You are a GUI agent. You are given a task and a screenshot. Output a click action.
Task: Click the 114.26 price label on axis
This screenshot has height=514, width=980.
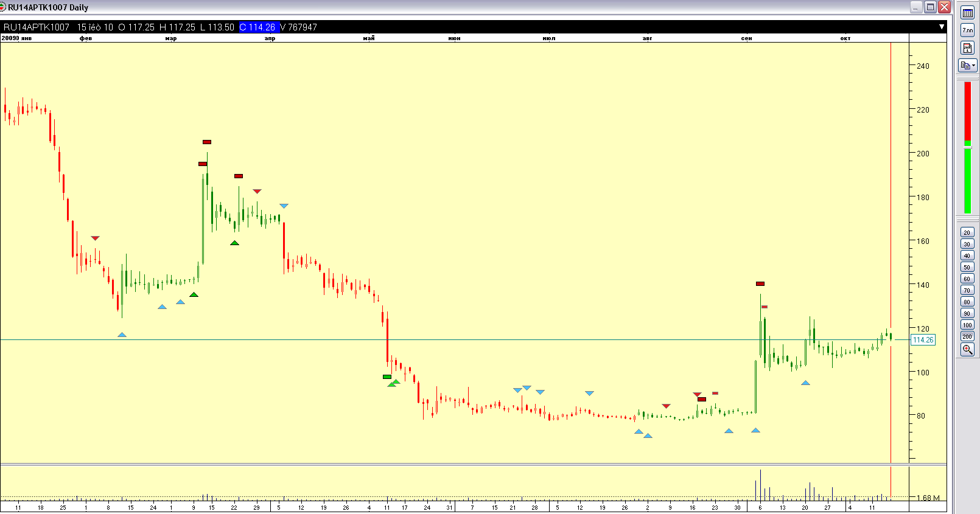[x=923, y=340]
